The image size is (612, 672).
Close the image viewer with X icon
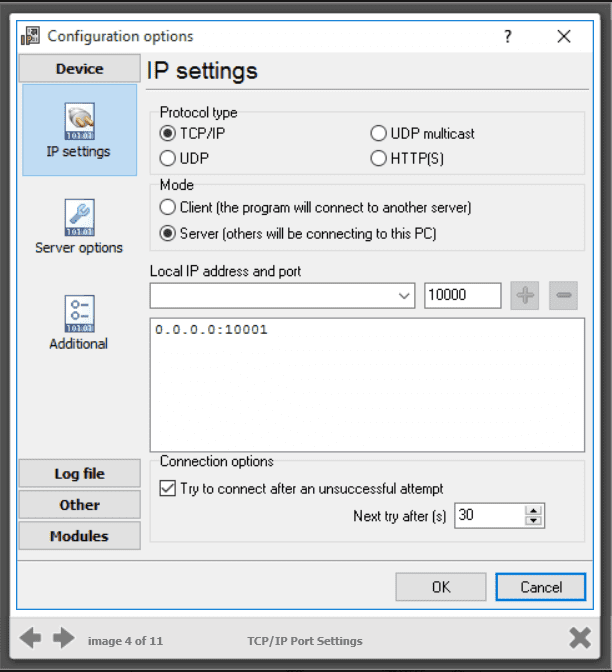[x=579, y=638]
